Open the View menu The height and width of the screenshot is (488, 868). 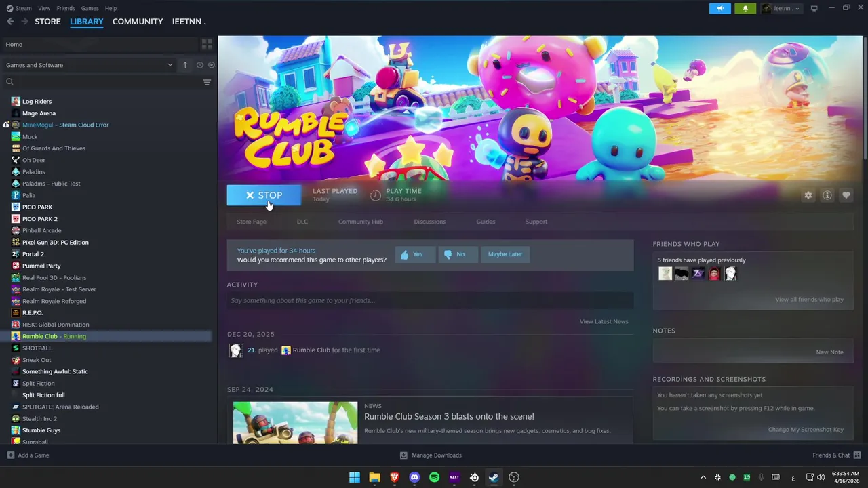(44, 8)
